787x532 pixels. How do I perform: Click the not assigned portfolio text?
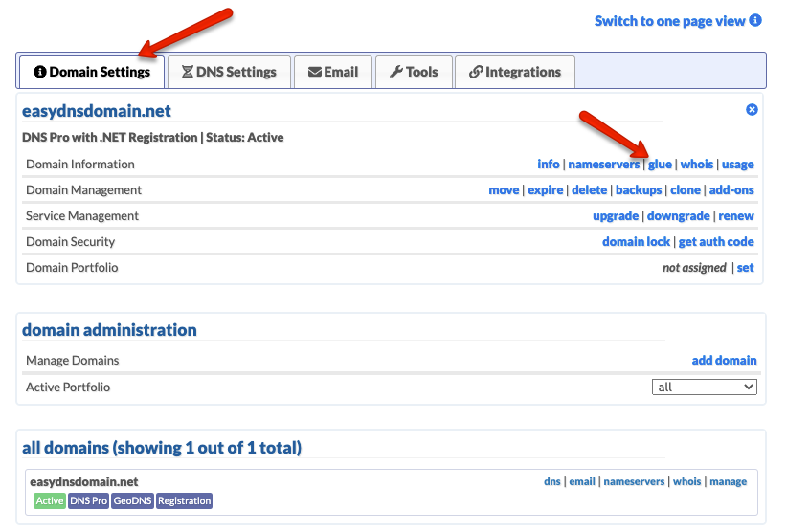pos(694,268)
